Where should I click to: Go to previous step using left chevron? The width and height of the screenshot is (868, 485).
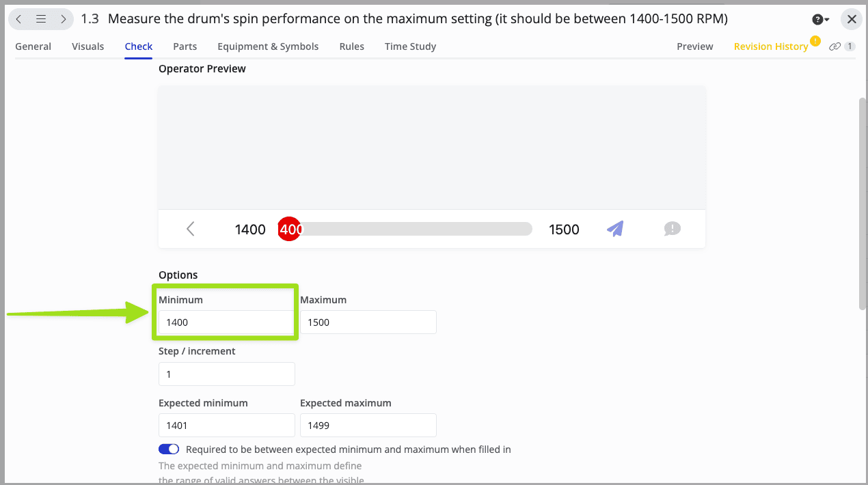click(x=19, y=19)
